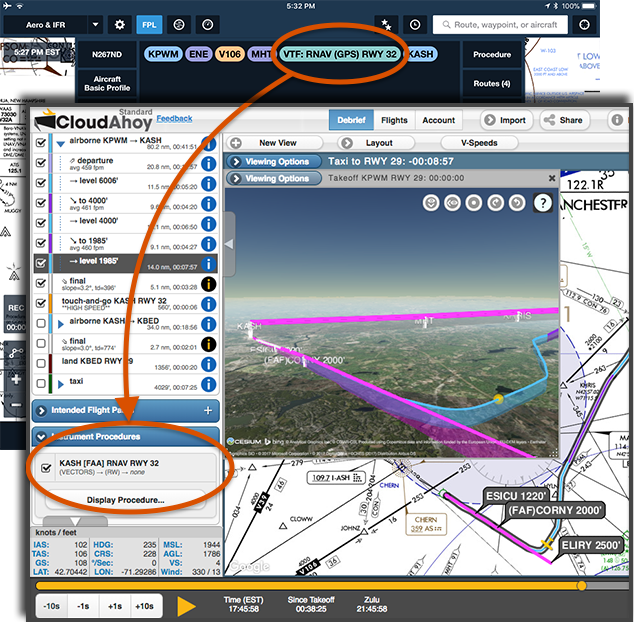The height and width of the screenshot is (622, 634).
Task: Open info icon for the taxi segment
Action: [x=209, y=384]
